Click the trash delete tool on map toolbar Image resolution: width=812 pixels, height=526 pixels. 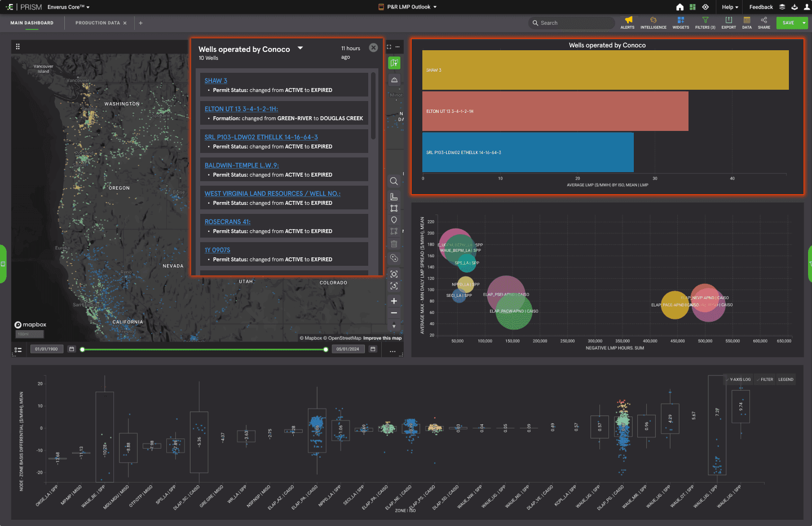394,244
